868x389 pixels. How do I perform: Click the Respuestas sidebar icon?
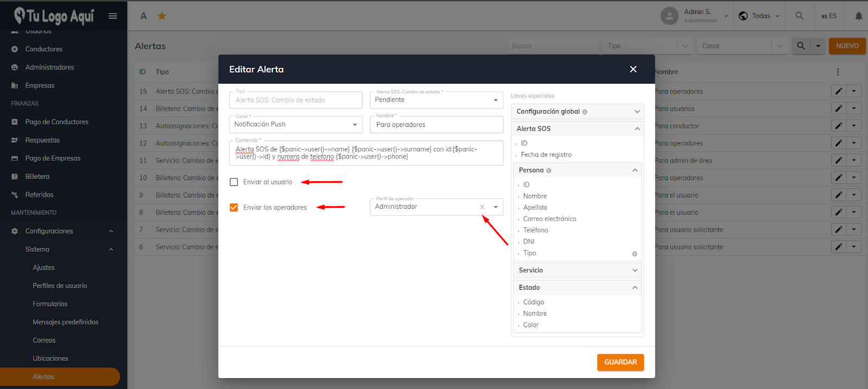[15, 141]
